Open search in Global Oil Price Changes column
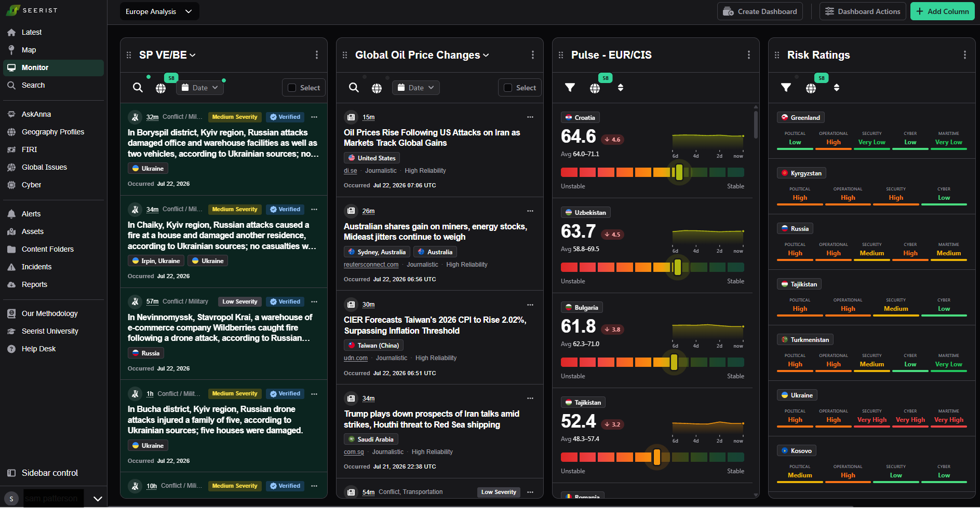This screenshot has width=980, height=508. coord(354,88)
